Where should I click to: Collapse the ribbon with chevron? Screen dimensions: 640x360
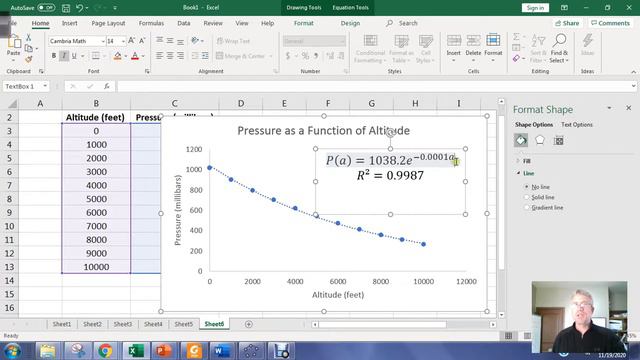tap(633, 72)
